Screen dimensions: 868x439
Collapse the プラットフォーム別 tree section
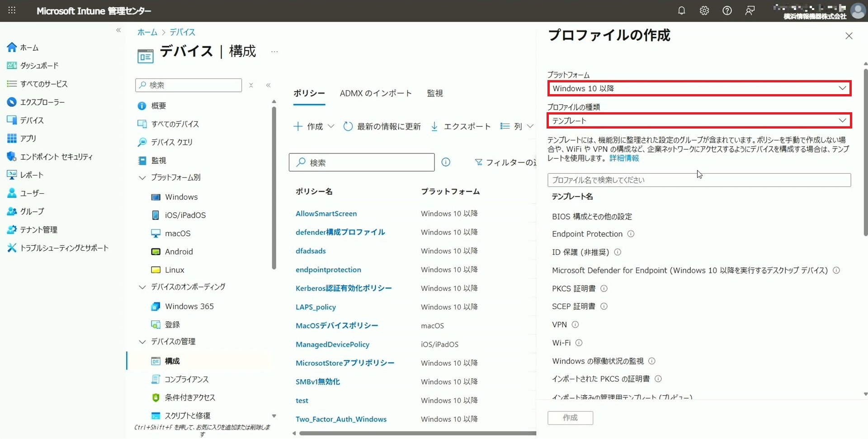[x=142, y=178]
